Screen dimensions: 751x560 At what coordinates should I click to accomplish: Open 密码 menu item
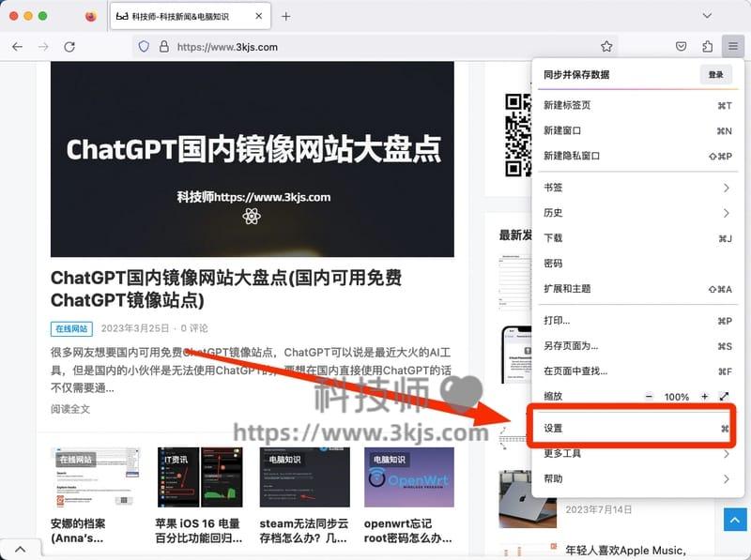tap(637, 264)
